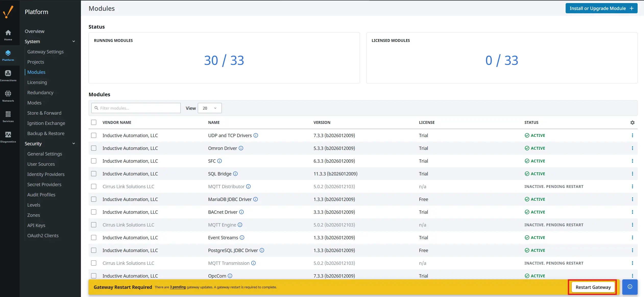Click blue info button beside Restart Gateway
Viewport: 644px width, 297px height.
[630, 287]
